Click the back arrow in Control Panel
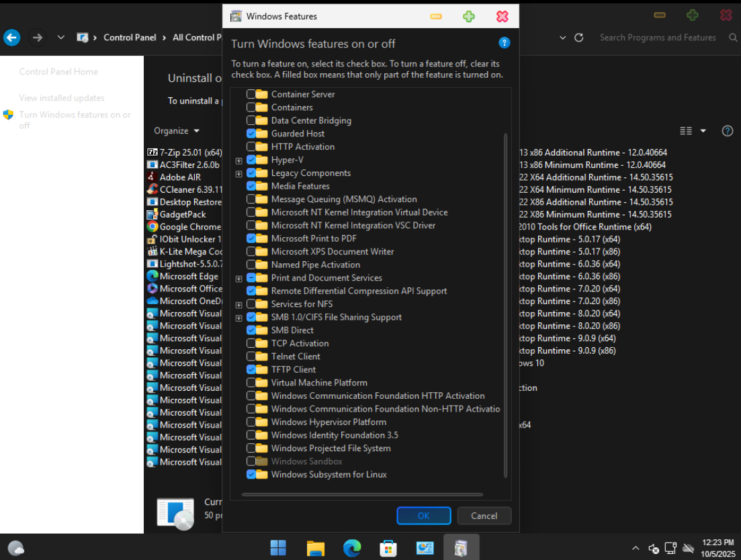Screen dimensions: 741x560 tap(11, 38)
